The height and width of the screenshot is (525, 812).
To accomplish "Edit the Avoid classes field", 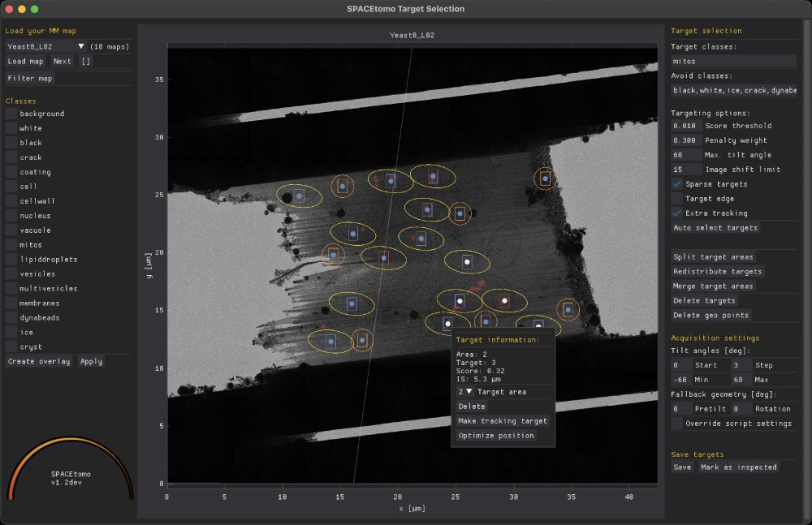I will tap(733, 90).
